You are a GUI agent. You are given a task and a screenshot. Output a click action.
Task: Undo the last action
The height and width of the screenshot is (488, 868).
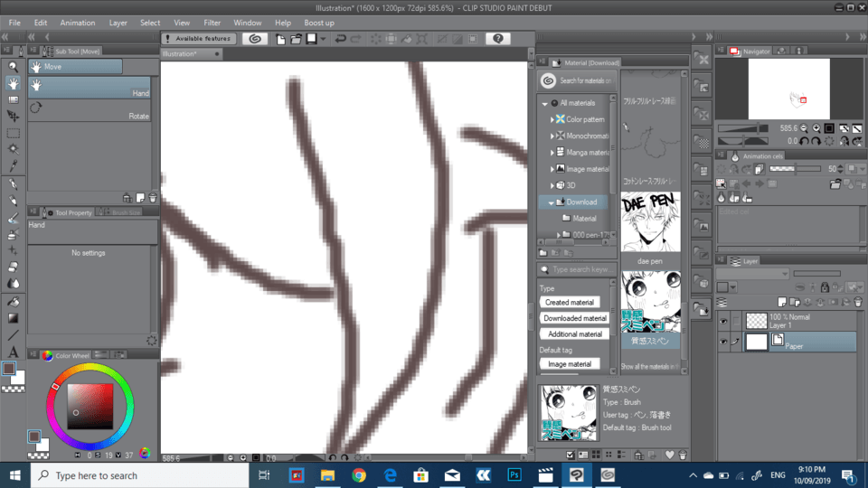pos(341,39)
